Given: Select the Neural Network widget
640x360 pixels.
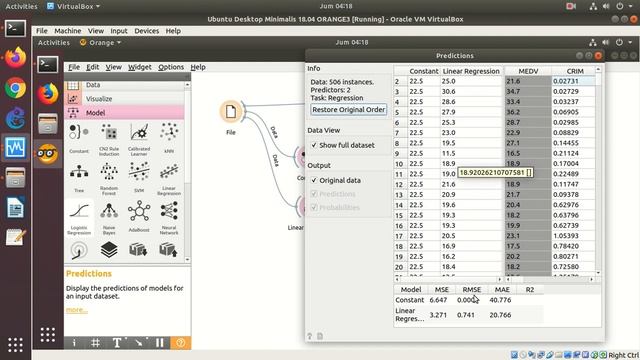Looking at the screenshot, I should 169,218.
